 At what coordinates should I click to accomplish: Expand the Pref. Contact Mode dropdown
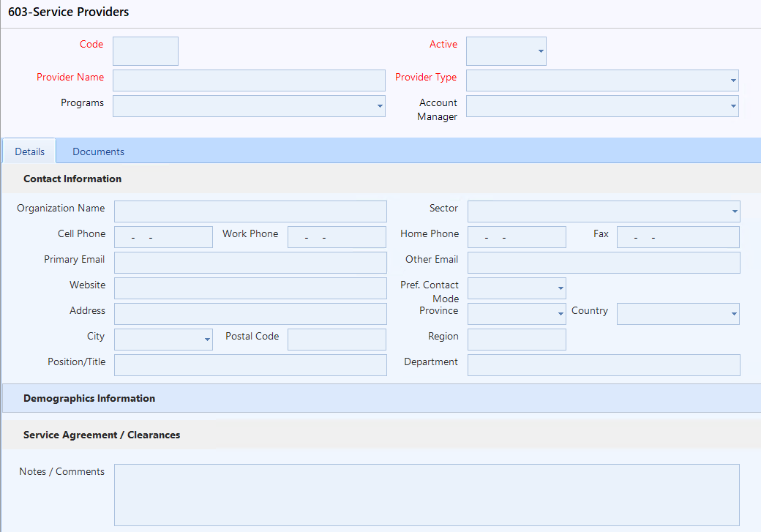coord(517,288)
